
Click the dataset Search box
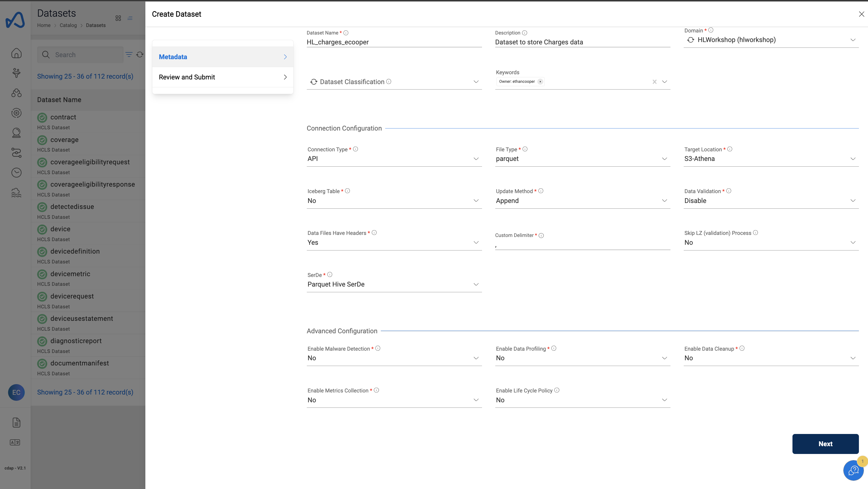click(x=80, y=55)
